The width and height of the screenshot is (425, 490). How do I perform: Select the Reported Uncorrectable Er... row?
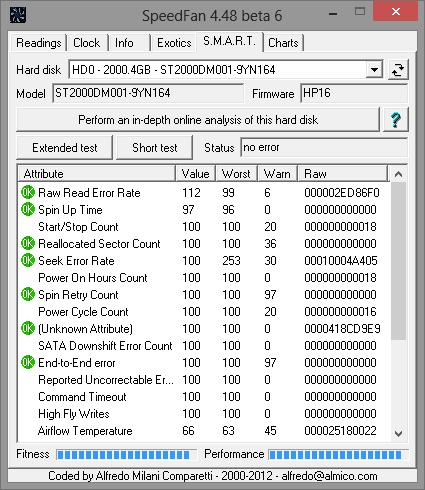coord(204,380)
